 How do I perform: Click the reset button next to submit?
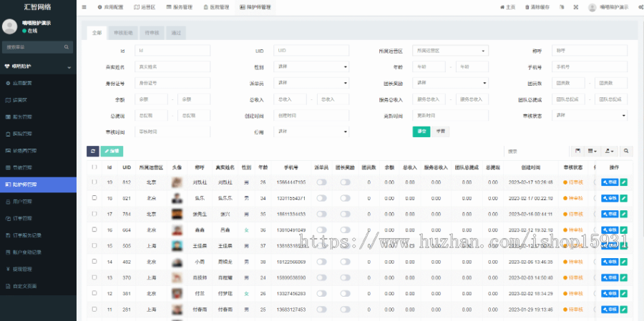click(x=440, y=132)
